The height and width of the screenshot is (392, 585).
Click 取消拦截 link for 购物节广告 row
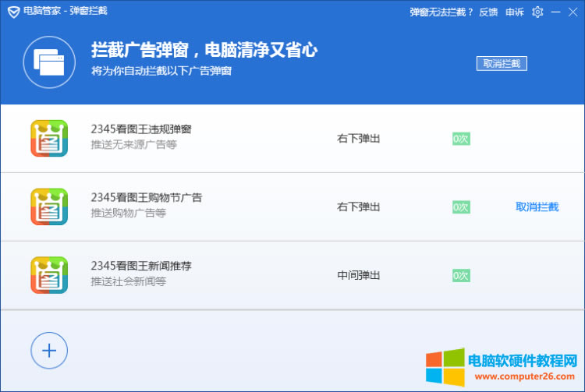(x=537, y=207)
